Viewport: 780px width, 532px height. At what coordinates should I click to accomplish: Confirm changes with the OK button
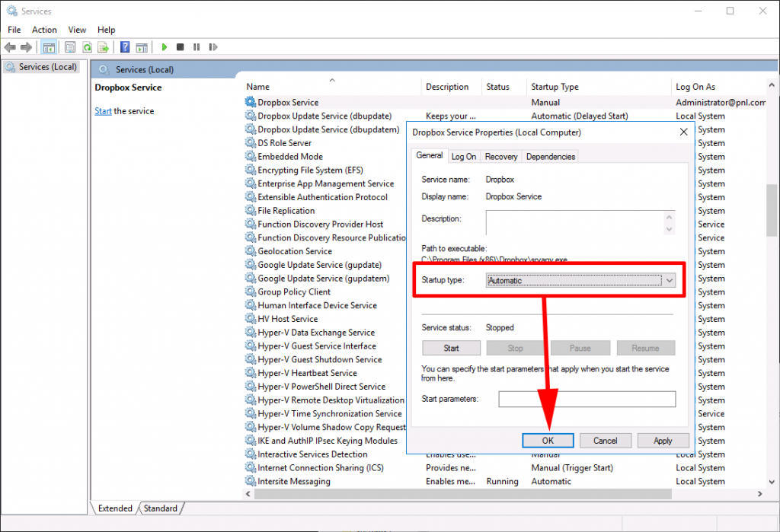point(547,440)
